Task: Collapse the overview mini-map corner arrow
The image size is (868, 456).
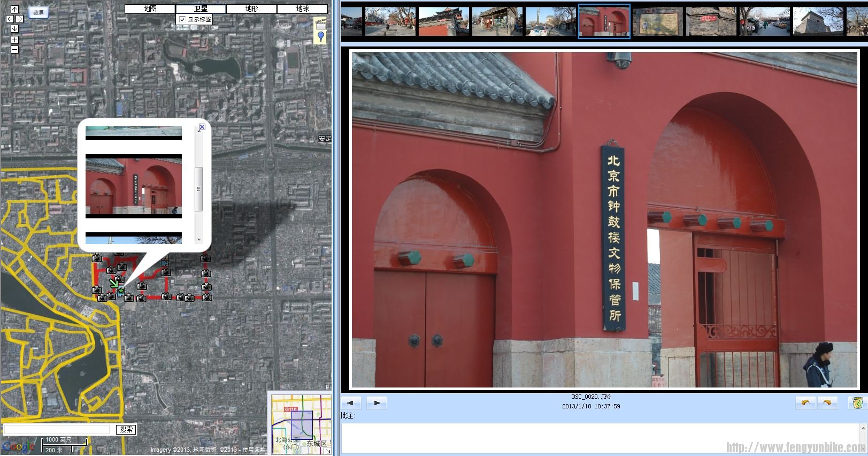Action: coord(327,451)
